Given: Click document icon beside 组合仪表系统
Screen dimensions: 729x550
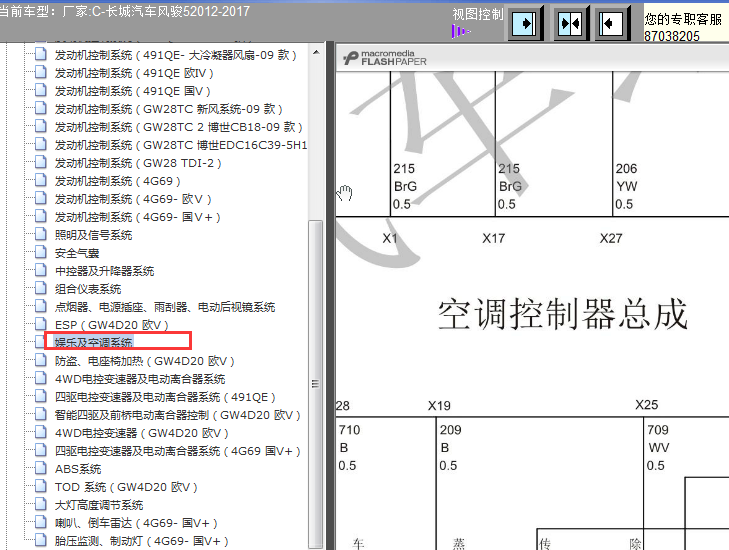Looking at the screenshot, I should (x=41, y=288).
